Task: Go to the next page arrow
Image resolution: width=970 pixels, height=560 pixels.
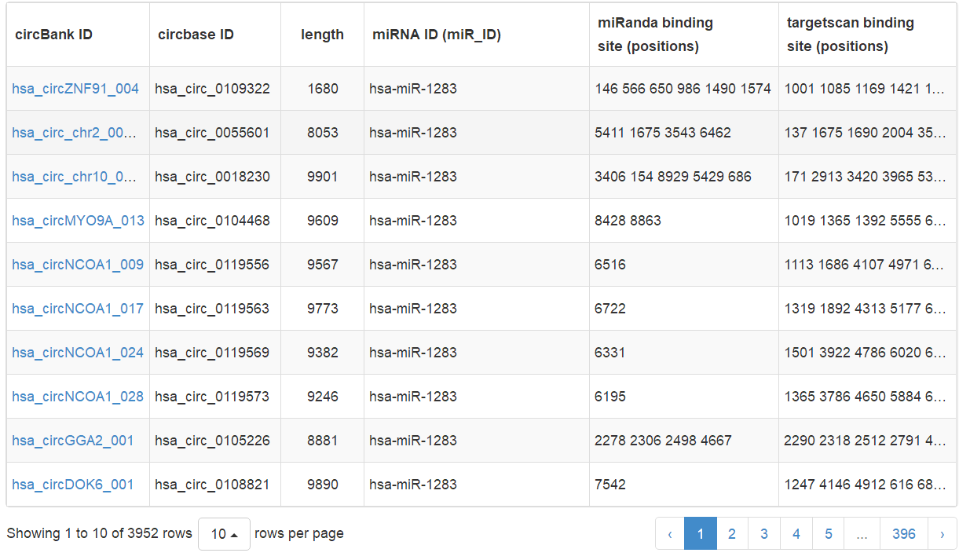Action: (x=942, y=534)
